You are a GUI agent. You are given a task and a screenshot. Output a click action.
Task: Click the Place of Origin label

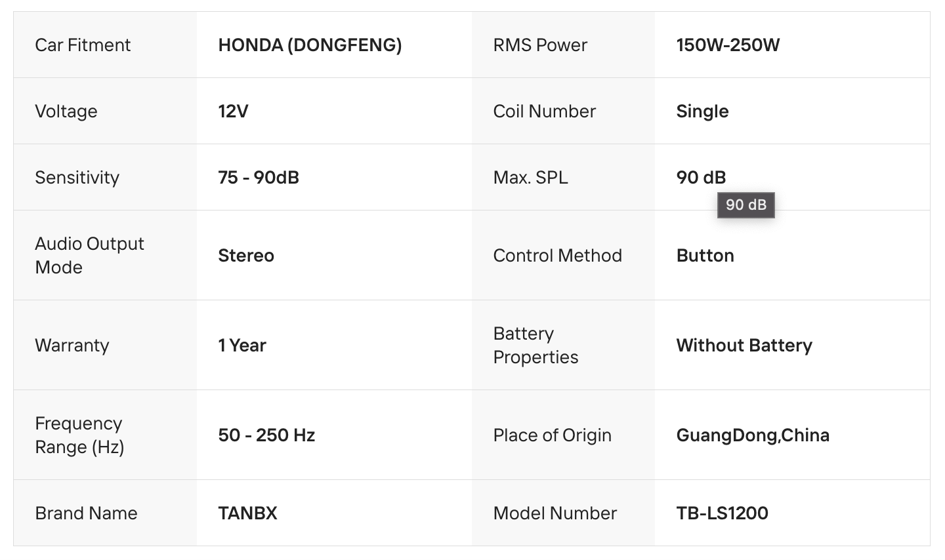coord(552,435)
